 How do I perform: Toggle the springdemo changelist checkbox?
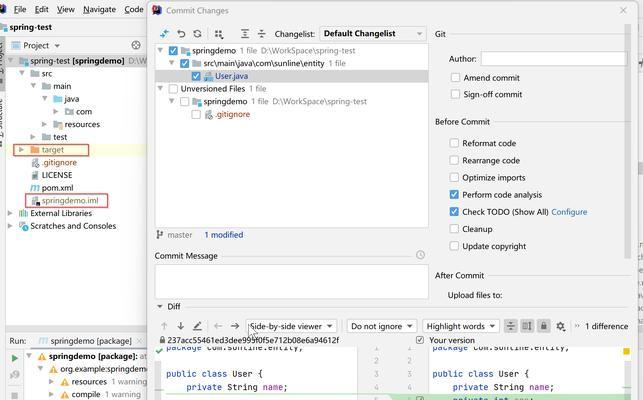[173, 51]
